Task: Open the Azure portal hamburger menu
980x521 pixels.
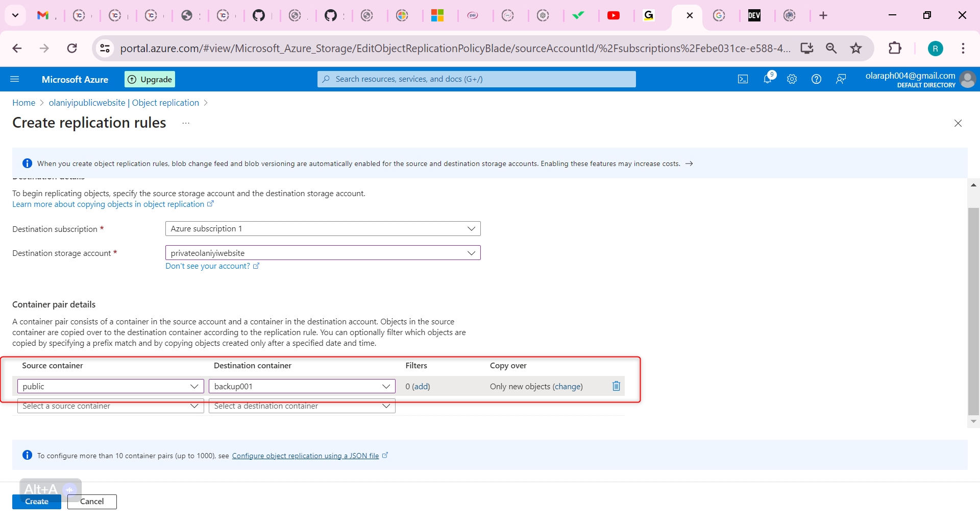Action: tap(15, 79)
